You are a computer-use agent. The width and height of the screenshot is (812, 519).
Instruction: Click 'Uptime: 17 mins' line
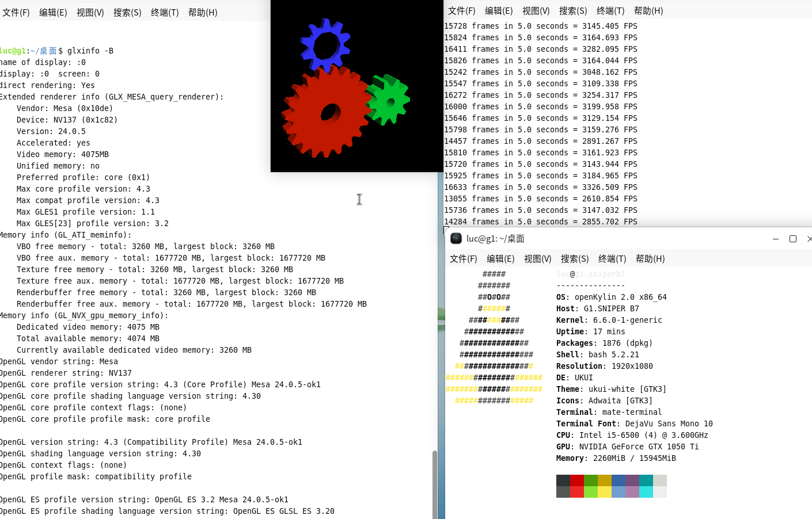(591, 331)
